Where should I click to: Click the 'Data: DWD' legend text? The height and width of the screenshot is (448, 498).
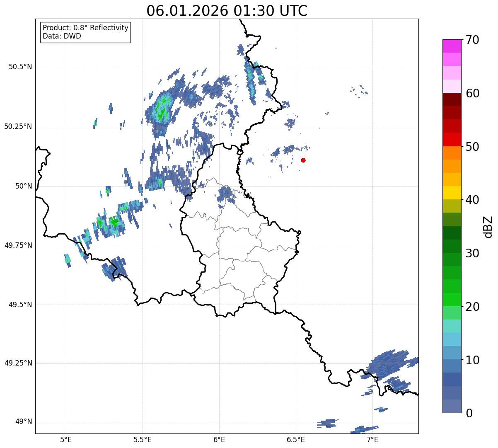click(x=62, y=36)
